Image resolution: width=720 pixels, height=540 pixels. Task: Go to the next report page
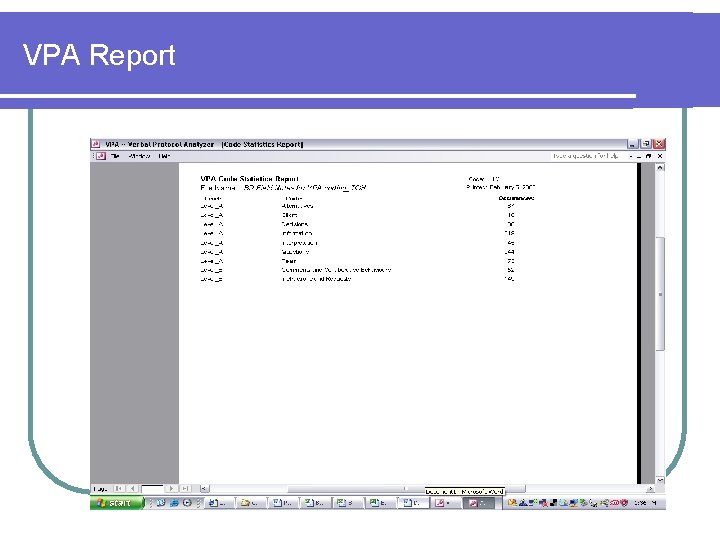[171, 489]
